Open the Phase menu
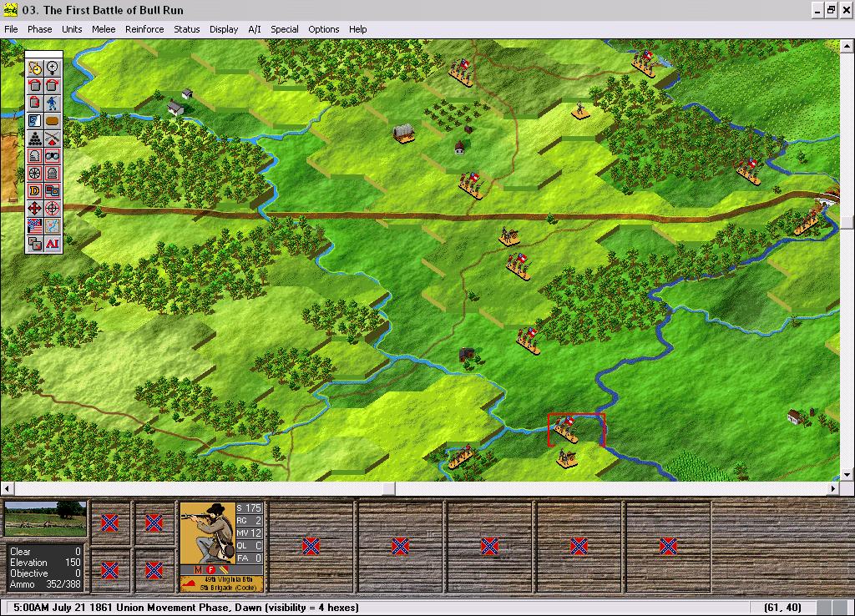855x616 pixels. tap(40, 29)
